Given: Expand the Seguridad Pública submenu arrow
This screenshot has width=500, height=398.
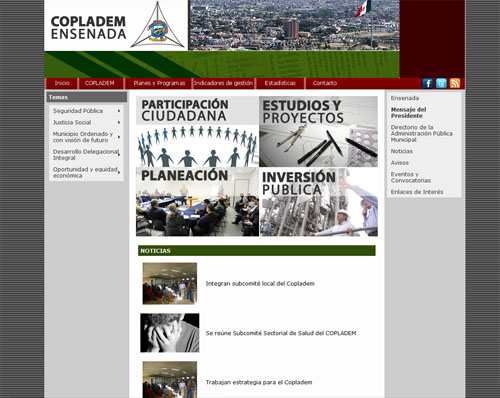Looking at the screenshot, I should 119,111.
